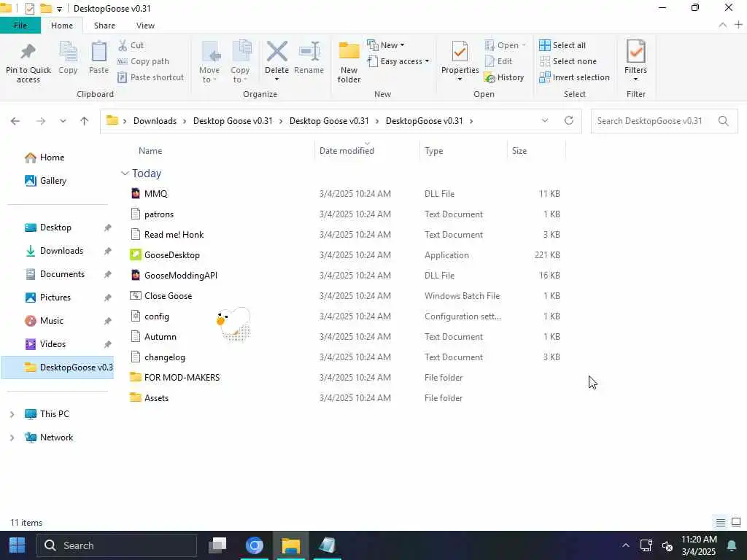Go up one folder level
Screen dimensions: 747x560
point(85,121)
